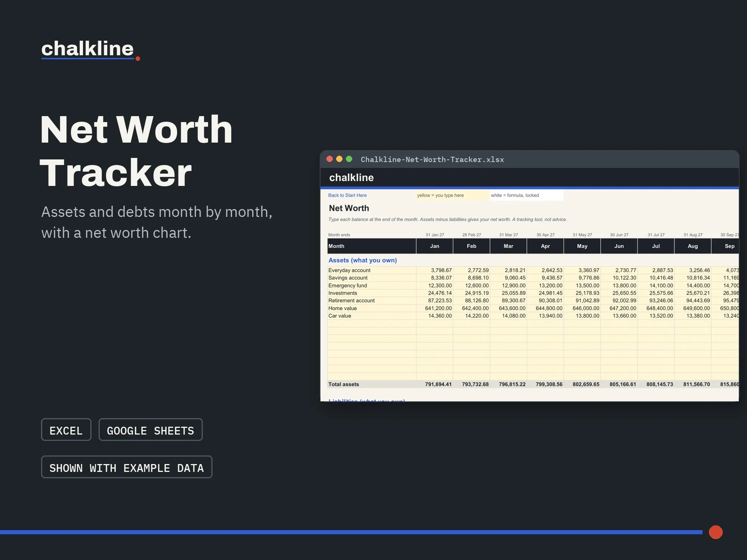Click the Investments row label
This screenshot has height=560, width=747.
tap(342, 293)
